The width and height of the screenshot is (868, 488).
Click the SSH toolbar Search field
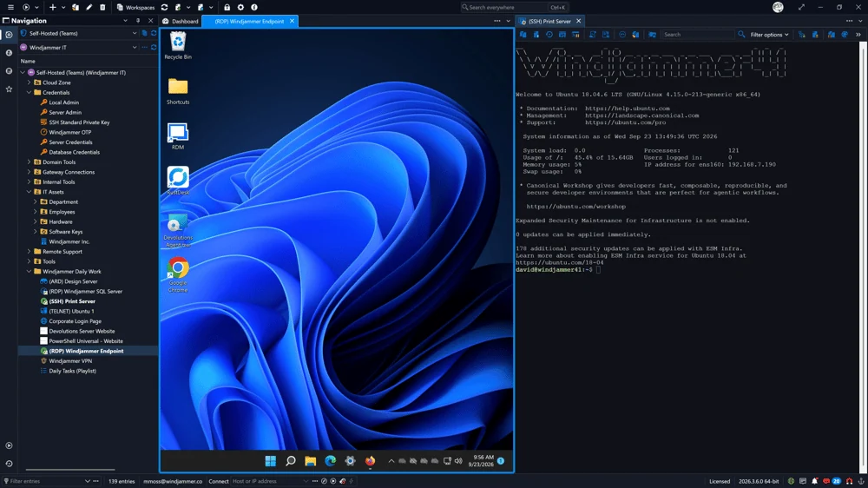698,35
